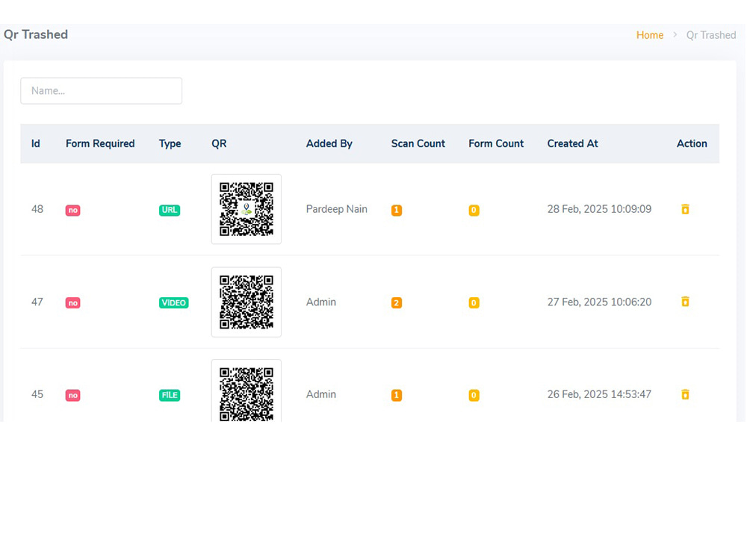The width and height of the screenshot is (747, 560).
Task: Click the Action column header
Action: 692,143
